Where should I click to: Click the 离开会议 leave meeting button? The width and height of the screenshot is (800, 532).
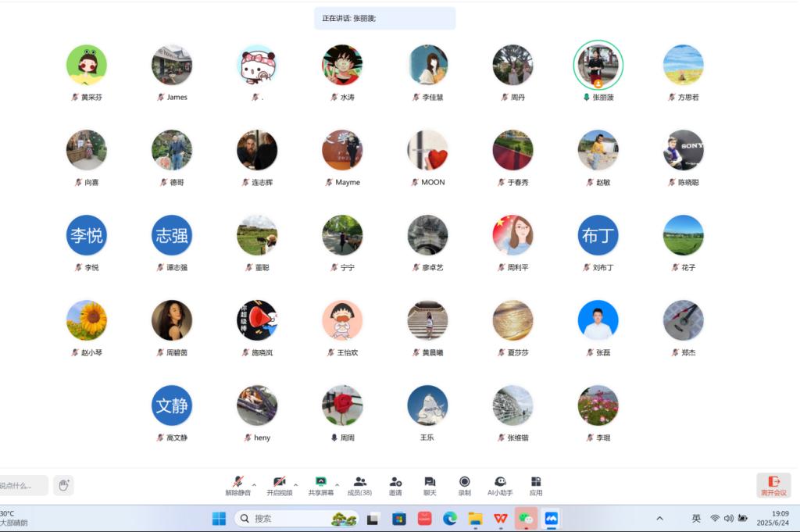coord(773,485)
